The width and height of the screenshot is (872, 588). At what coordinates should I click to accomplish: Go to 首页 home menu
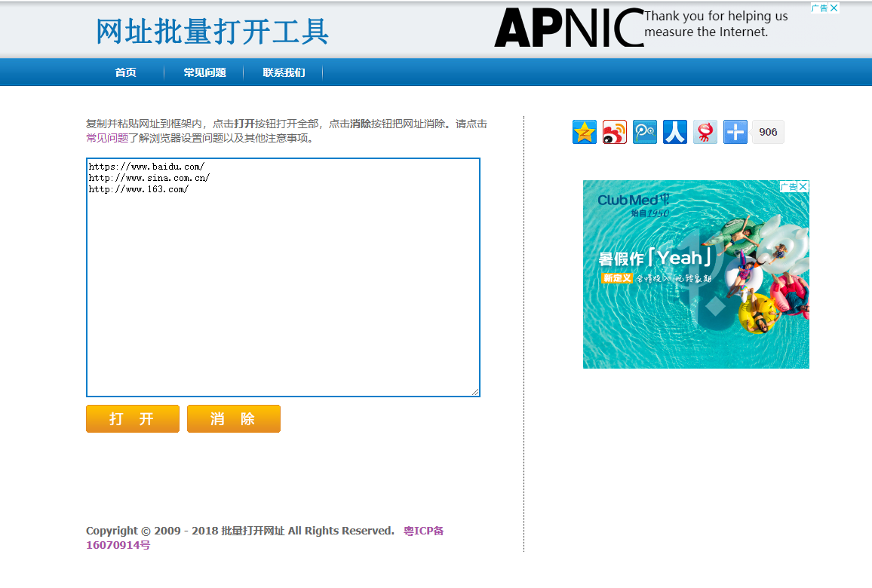[125, 72]
